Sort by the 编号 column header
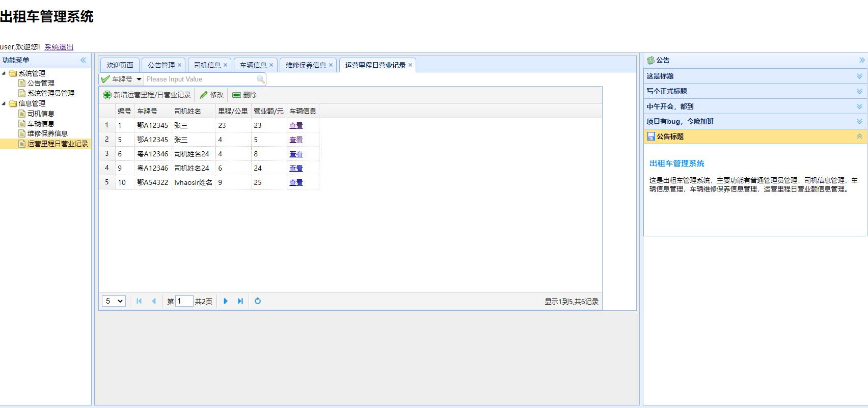Viewport: 868px width, 408px height. pyautogui.click(x=125, y=111)
